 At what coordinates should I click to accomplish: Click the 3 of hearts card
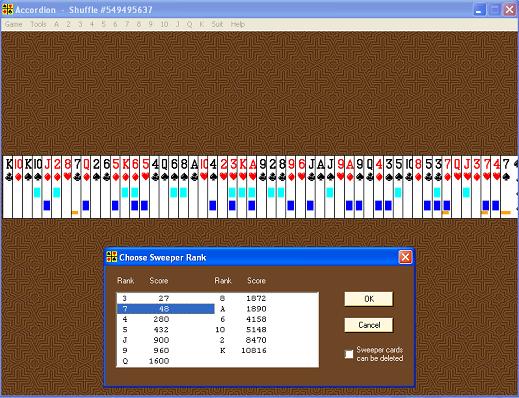[x=233, y=187]
